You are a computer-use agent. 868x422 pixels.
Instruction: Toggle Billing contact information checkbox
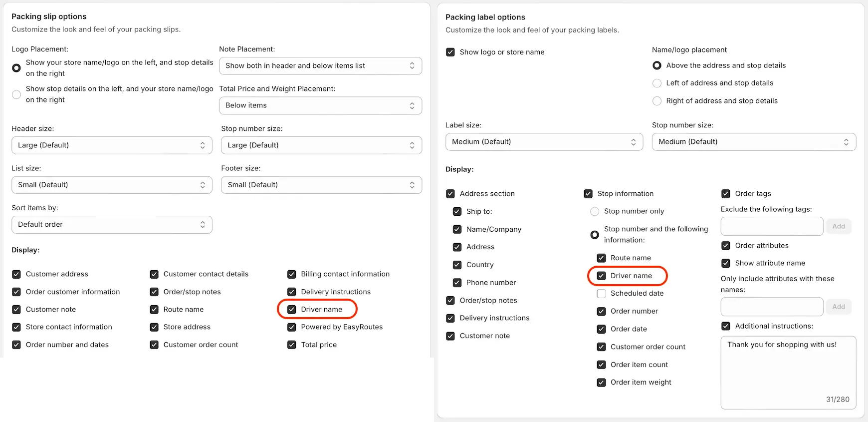tap(292, 274)
